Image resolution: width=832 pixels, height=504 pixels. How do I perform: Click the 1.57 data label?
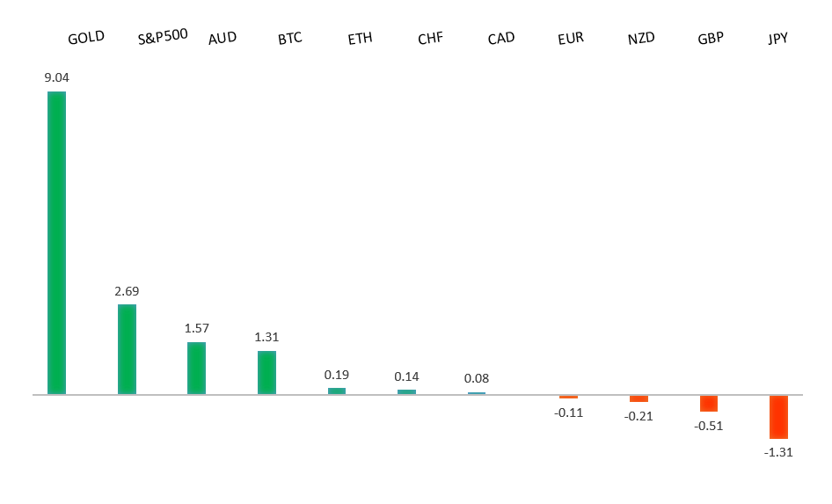(197, 328)
